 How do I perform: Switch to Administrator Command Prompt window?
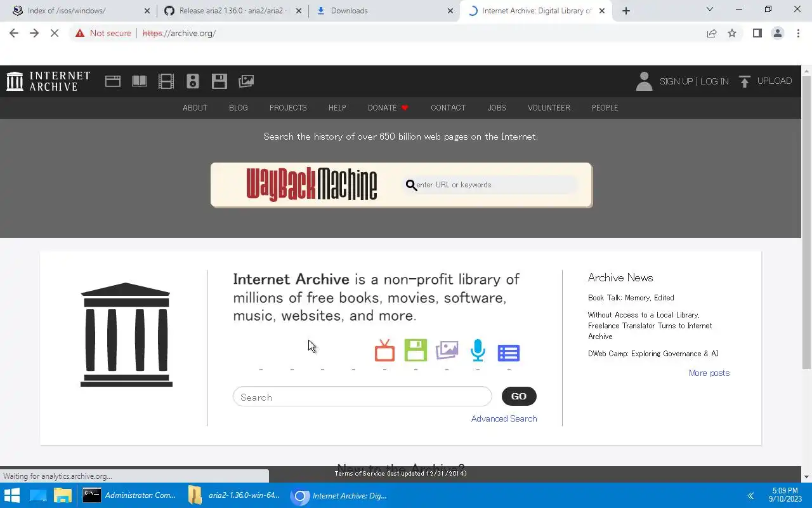pos(129,496)
